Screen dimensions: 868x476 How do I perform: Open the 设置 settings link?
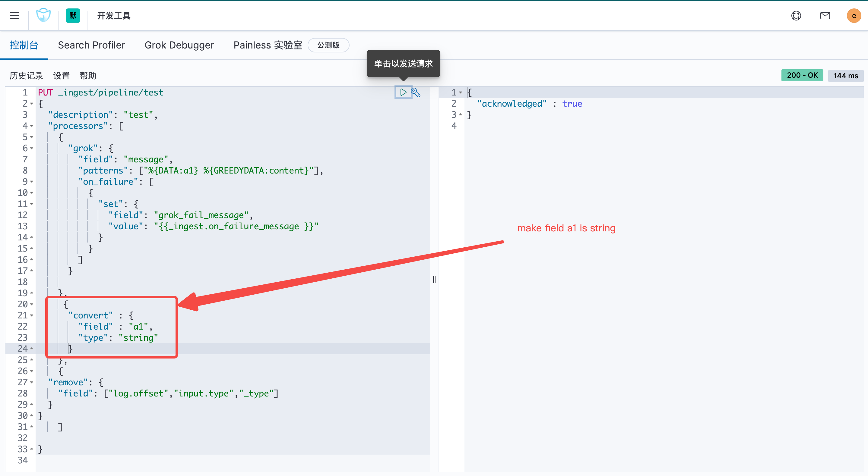61,76
